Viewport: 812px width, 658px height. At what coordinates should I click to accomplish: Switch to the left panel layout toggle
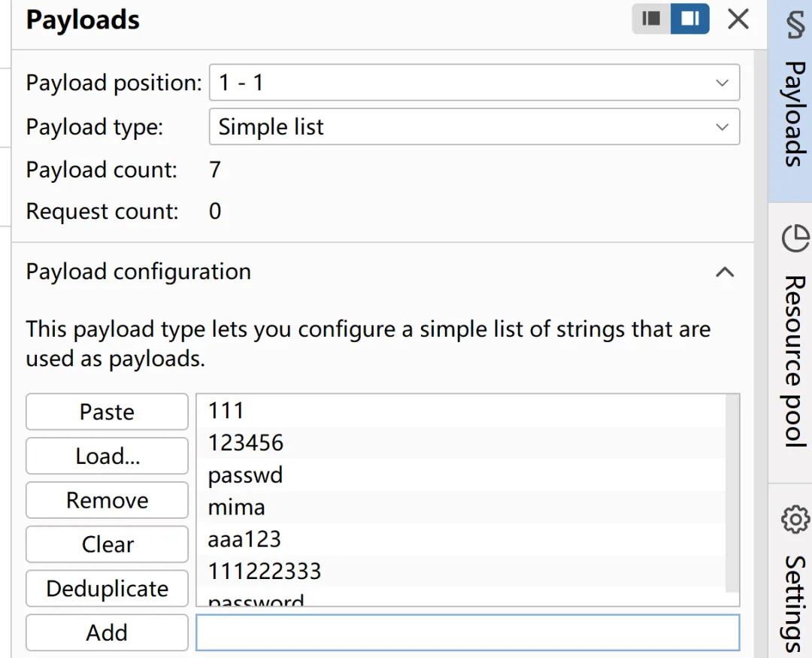pyautogui.click(x=652, y=19)
